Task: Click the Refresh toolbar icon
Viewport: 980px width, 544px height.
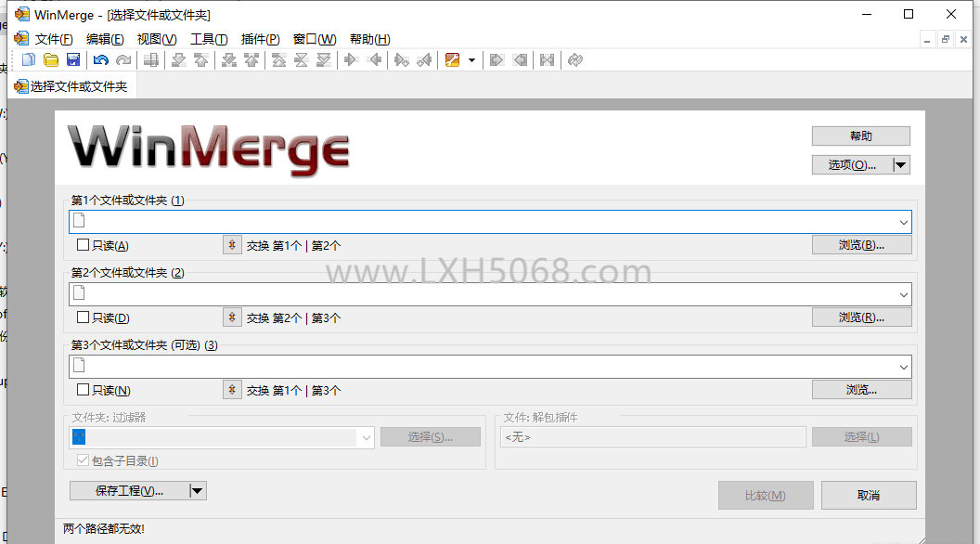Action: pos(575,60)
